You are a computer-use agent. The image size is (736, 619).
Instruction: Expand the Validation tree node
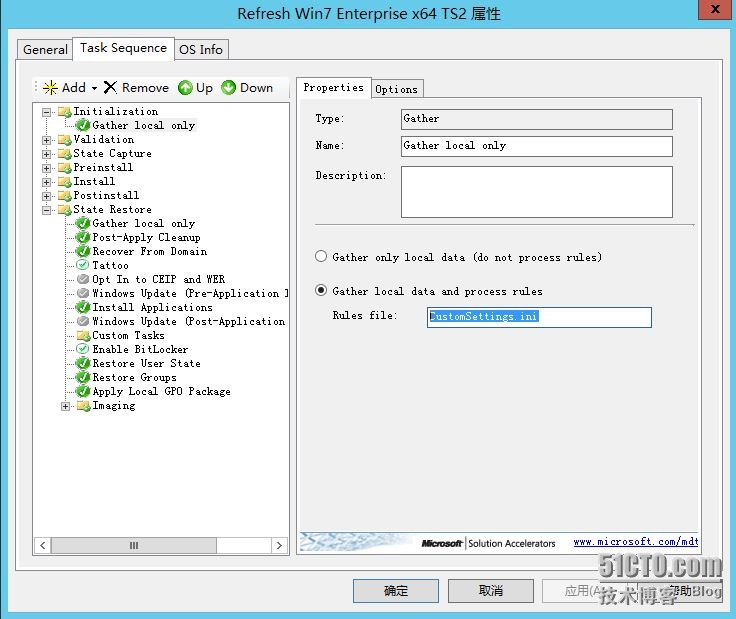46,140
